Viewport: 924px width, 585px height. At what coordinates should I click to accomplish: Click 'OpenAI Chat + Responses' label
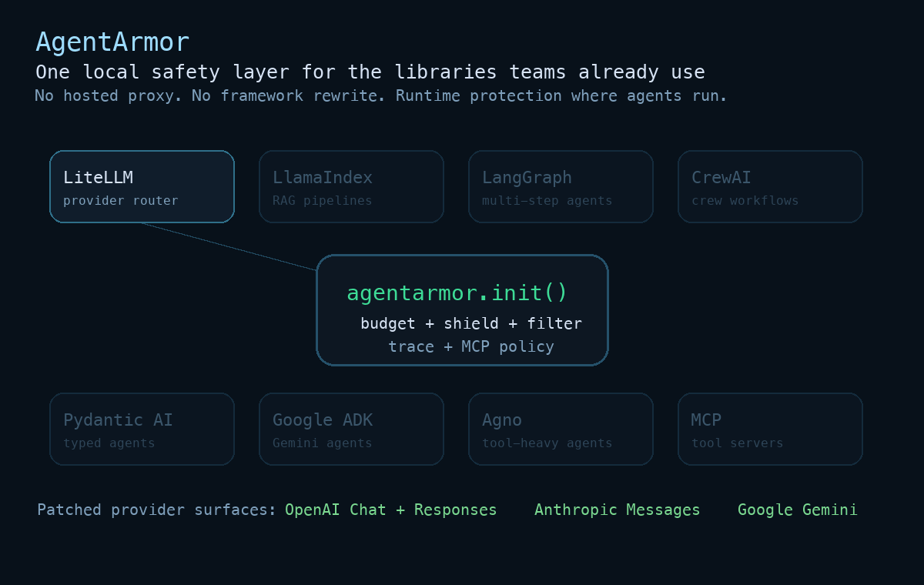point(391,510)
